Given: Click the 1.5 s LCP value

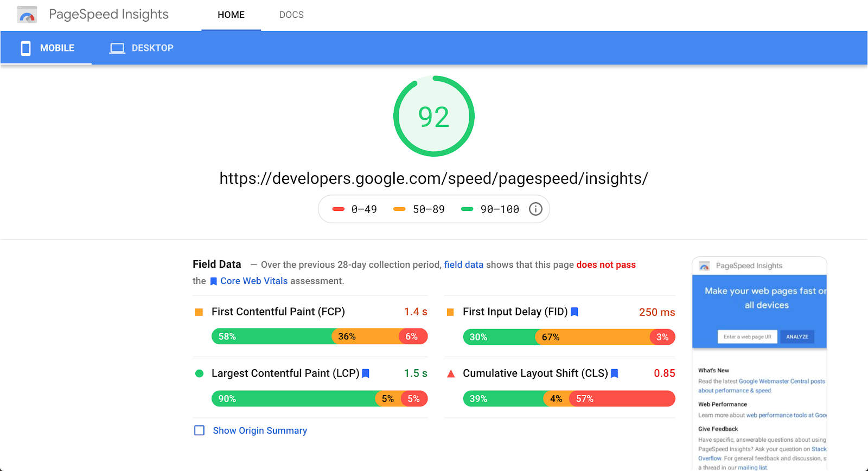Looking at the screenshot, I should [x=416, y=373].
